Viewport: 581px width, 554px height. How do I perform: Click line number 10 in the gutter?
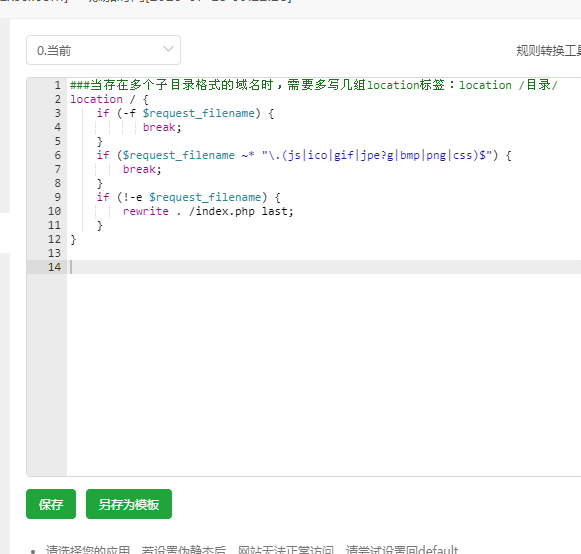coord(54,211)
